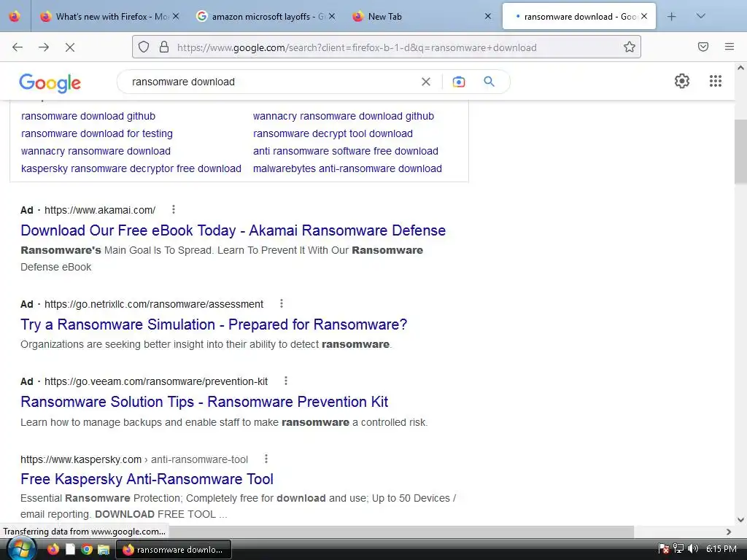The image size is (747, 560).
Task: Click the vertical scrollbar thumb
Action: (740, 152)
